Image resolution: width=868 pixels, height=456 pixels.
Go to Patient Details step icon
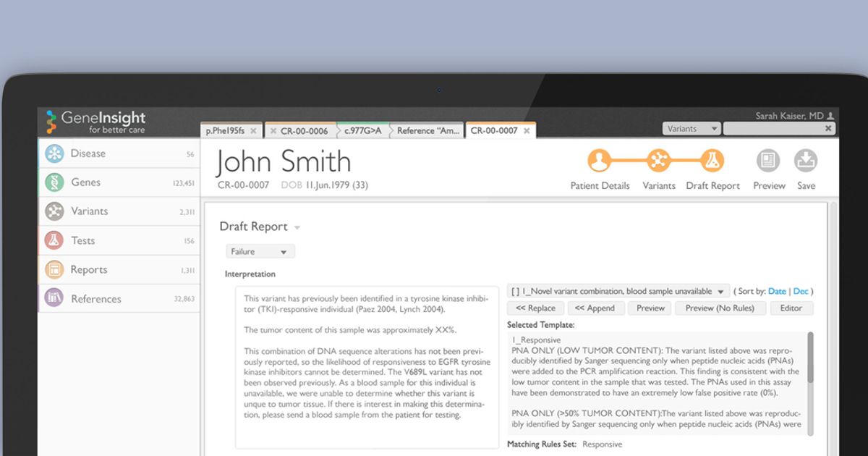pos(599,161)
